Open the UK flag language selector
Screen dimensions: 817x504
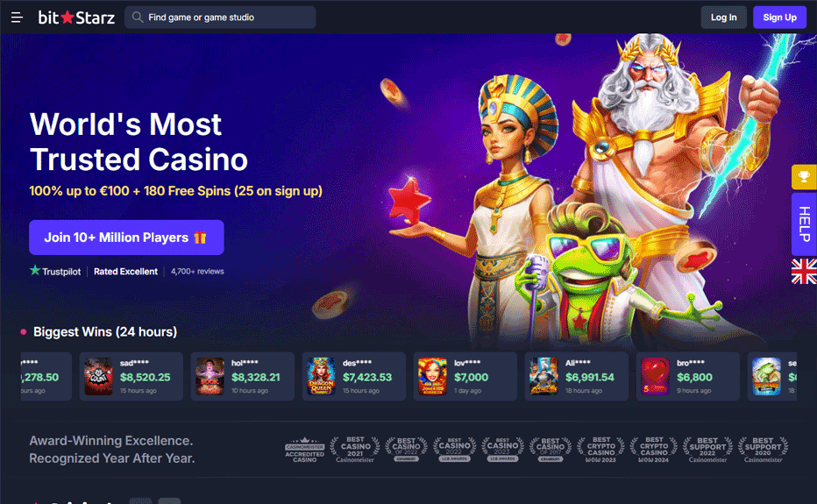[804, 272]
